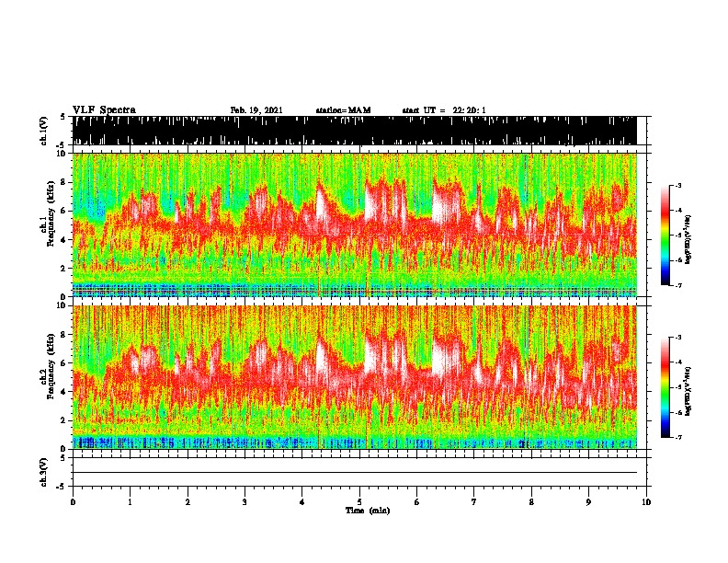Click the ch.1 color bar log(PSD) unit label

688,240
